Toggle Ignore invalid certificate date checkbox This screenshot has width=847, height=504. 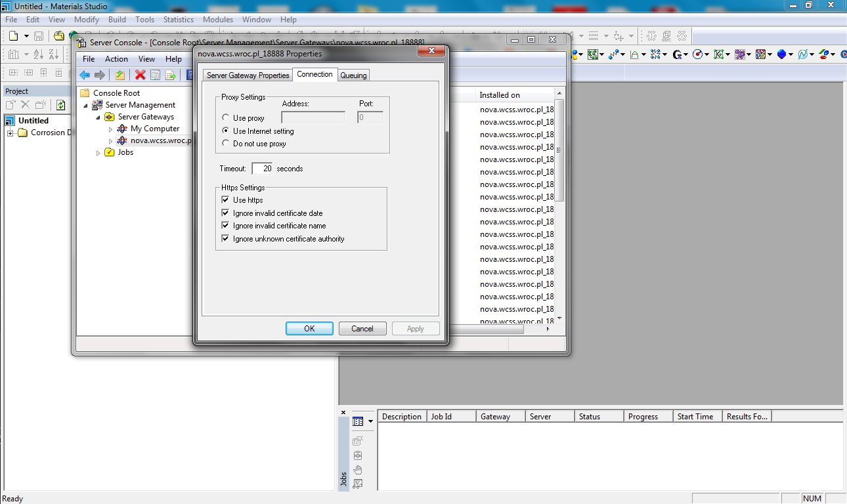point(226,213)
